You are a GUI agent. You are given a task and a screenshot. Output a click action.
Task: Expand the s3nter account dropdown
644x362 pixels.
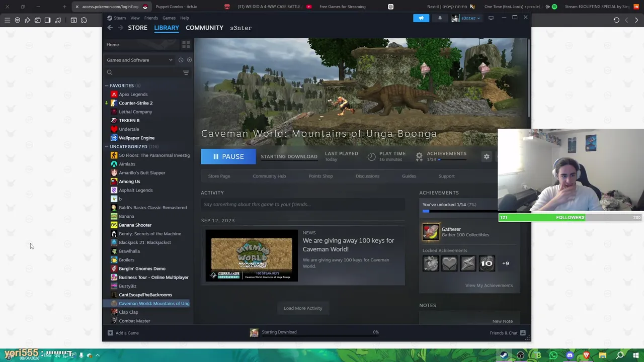(x=466, y=18)
